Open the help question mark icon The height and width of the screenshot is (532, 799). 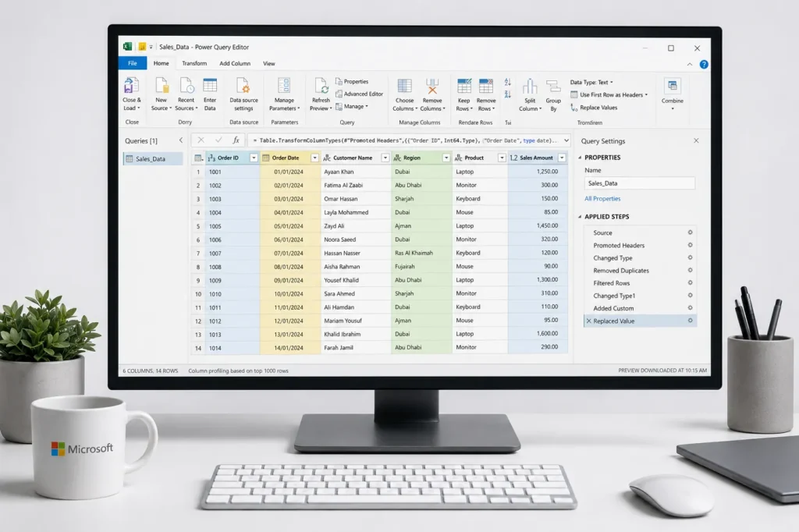pos(704,64)
